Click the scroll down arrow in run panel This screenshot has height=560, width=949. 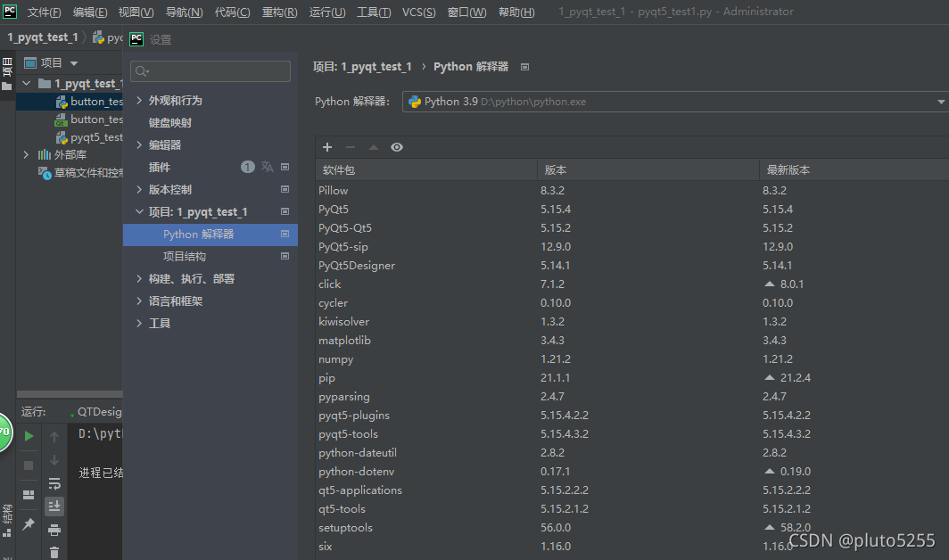click(x=54, y=460)
